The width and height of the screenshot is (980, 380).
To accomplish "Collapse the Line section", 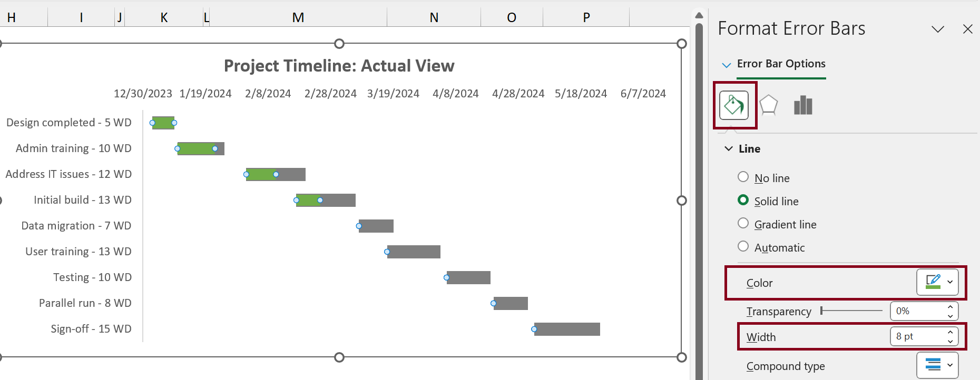I will (729, 149).
